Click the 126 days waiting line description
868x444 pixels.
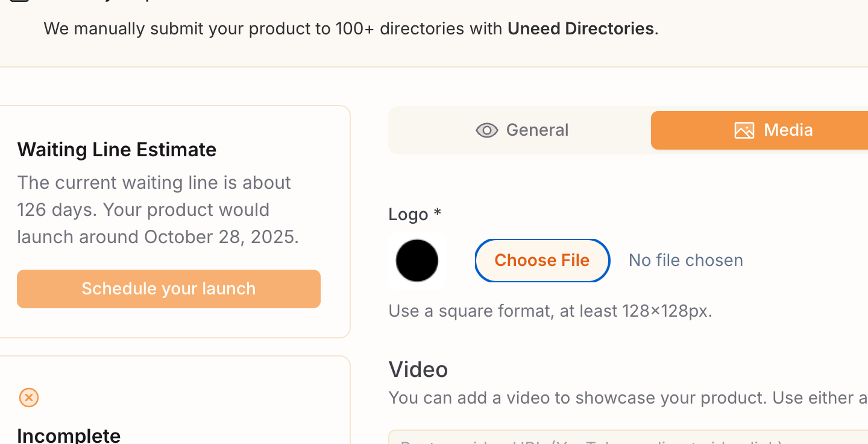pyautogui.click(x=158, y=210)
